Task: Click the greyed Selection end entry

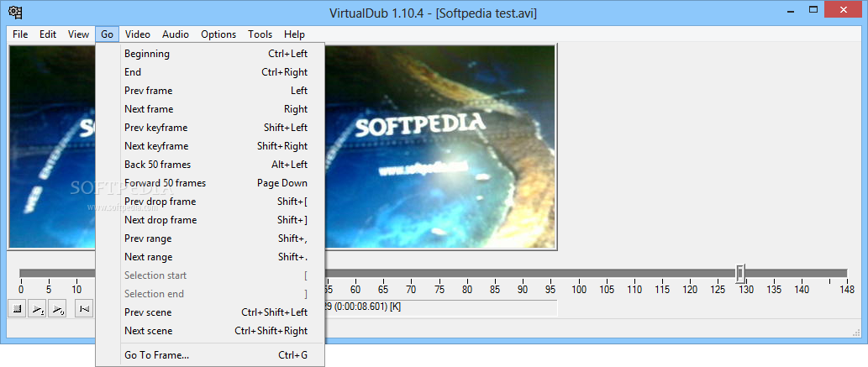Action: pyautogui.click(x=210, y=294)
